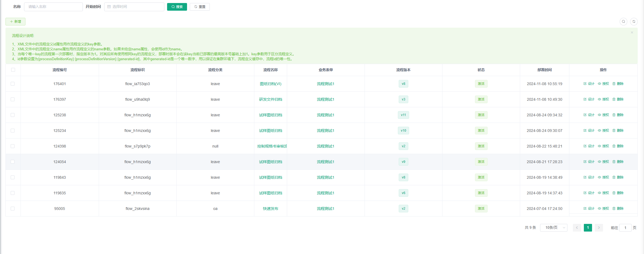Screen dimensions: 644x254
Task: Click the 新增 add button
Action: [x=15, y=22]
